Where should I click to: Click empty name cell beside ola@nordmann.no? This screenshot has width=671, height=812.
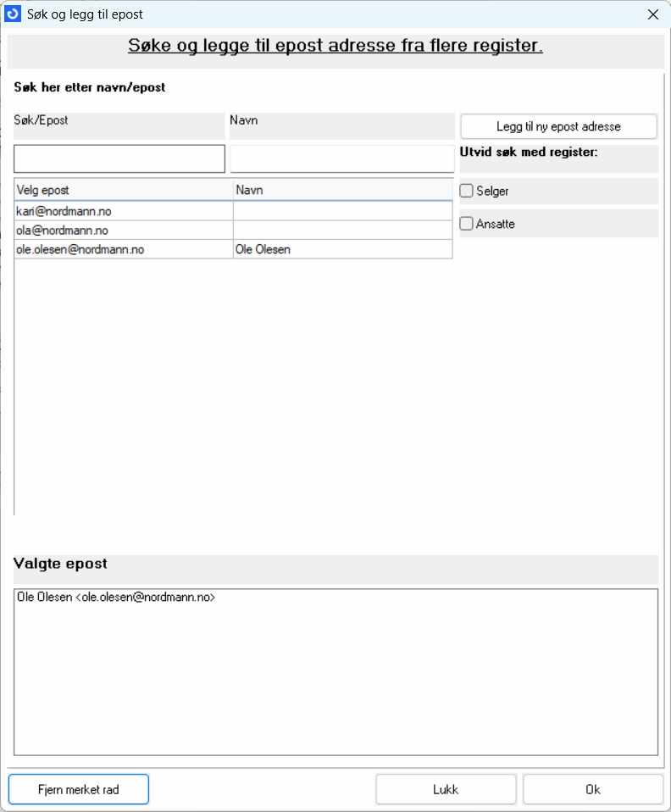[x=342, y=231]
